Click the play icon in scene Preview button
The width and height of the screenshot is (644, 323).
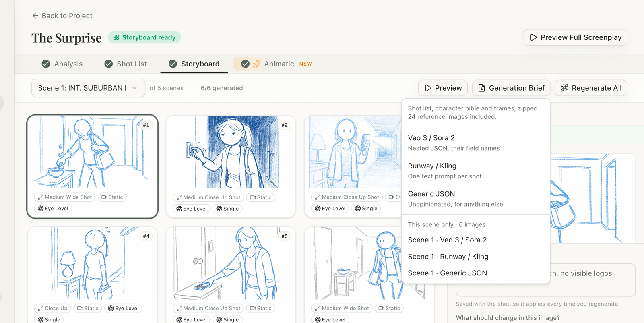click(x=428, y=88)
